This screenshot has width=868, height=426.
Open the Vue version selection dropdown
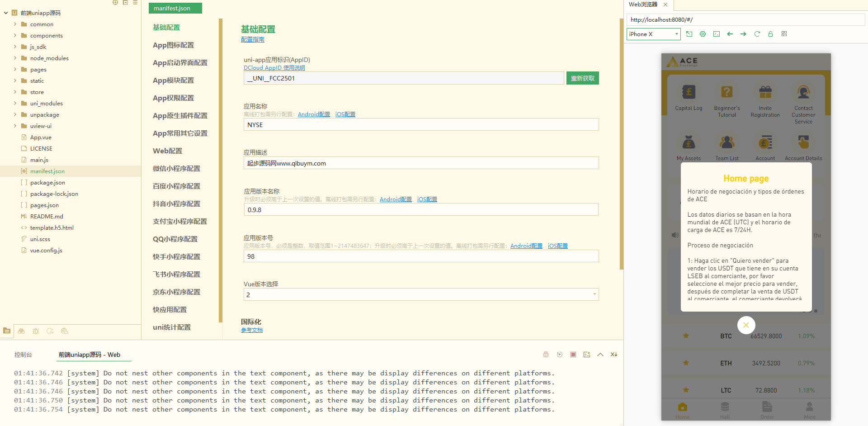pyautogui.click(x=420, y=294)
